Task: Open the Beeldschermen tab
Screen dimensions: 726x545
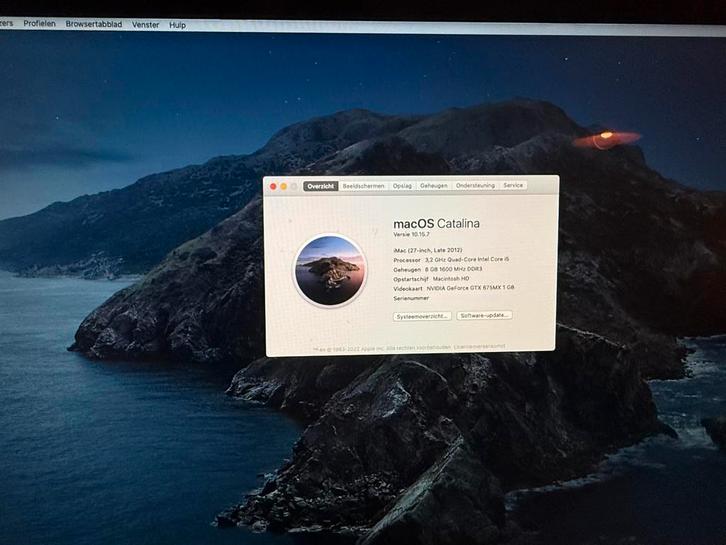Action: tap(363, 186)
